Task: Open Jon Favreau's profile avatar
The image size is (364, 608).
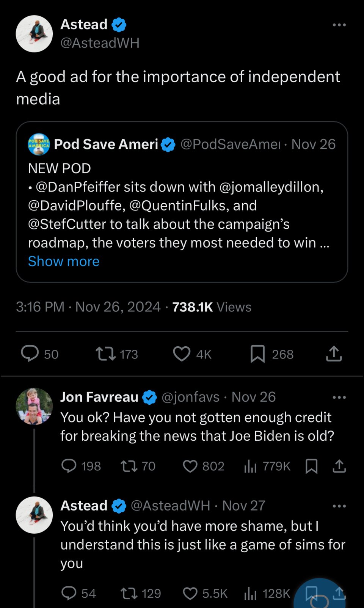Action: [34, 406]
